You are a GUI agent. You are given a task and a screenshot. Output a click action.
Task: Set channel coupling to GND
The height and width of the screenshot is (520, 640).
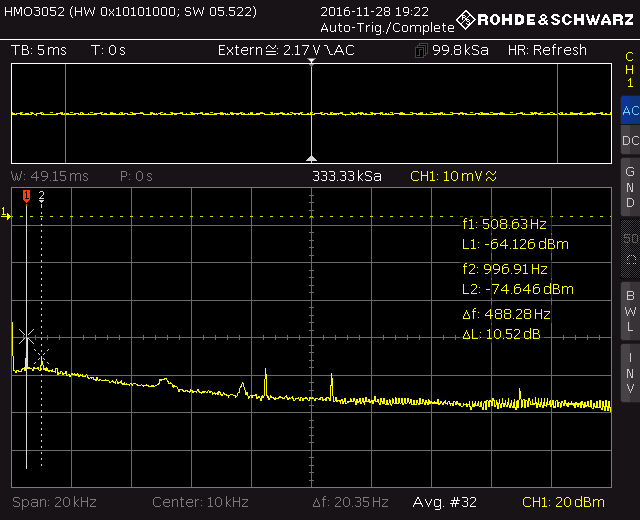(629, 187)
